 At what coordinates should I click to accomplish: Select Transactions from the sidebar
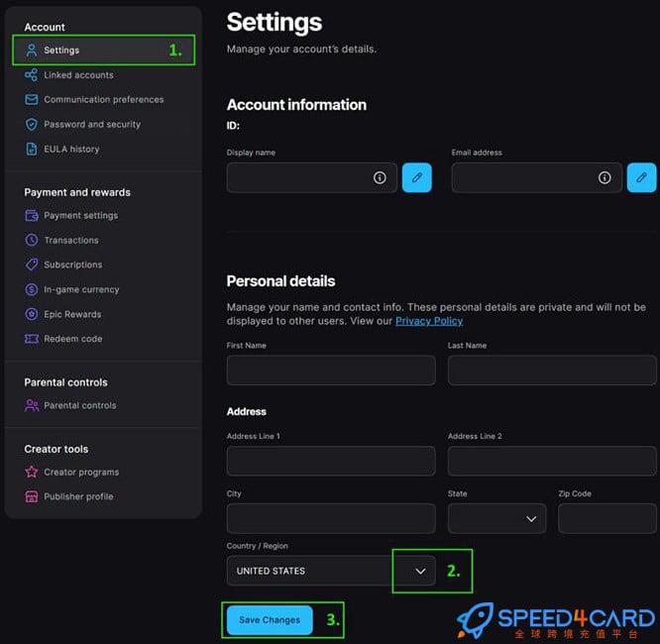(x=71, y=241)
